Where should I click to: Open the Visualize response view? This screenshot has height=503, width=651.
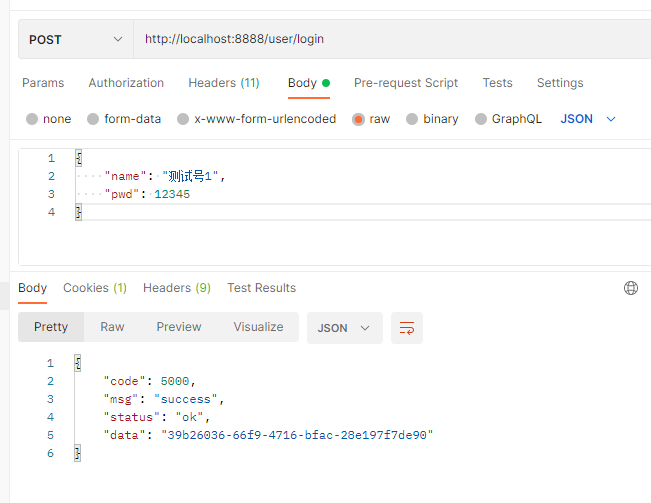258,327
